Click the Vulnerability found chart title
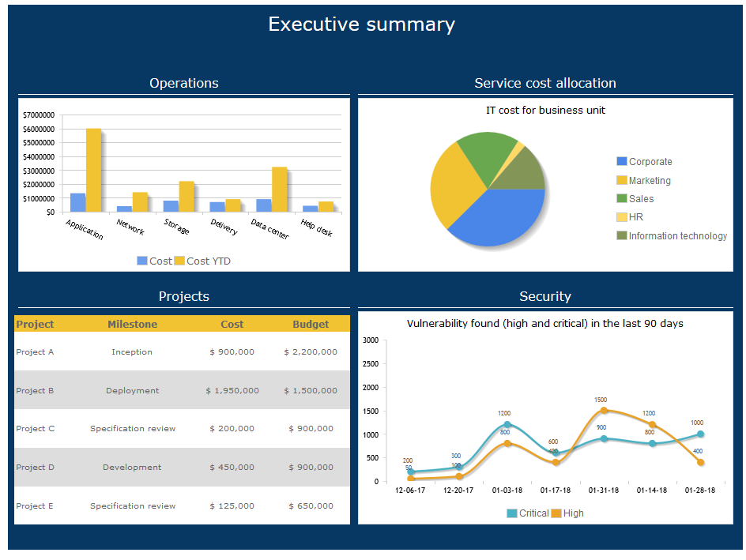The height and width of the screenshot is (560, 746). click(x=545, y=324)
